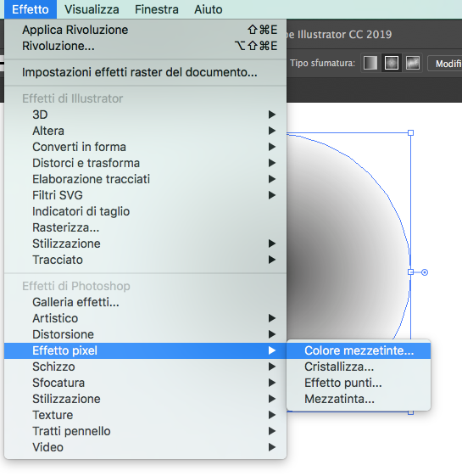
Task: Expand the 3D effects submenu
Action: pyautogui.click(x=145, y=115)
